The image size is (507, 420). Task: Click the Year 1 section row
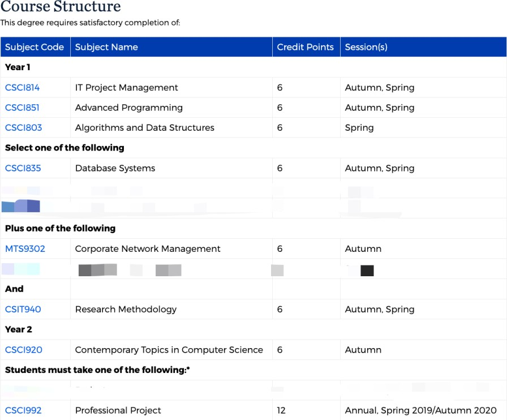(253, 67)
